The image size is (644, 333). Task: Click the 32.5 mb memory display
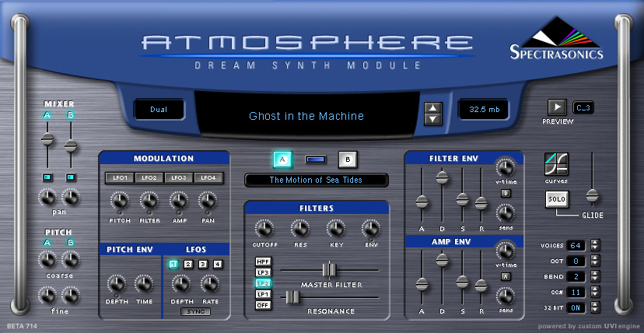coord(485,110)
